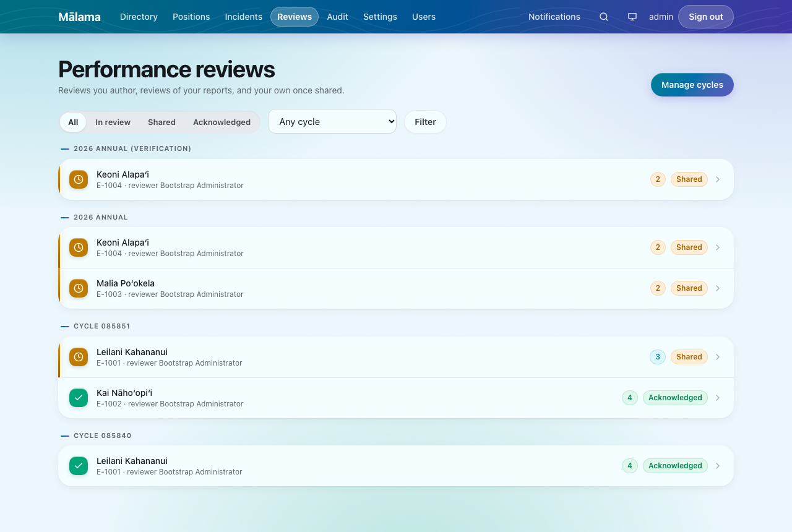Image resolution: width=792 pixels, height=532 pixels.
Task: Click Shared badge on Malia Poʻokela row
Action: click(689, 288)
